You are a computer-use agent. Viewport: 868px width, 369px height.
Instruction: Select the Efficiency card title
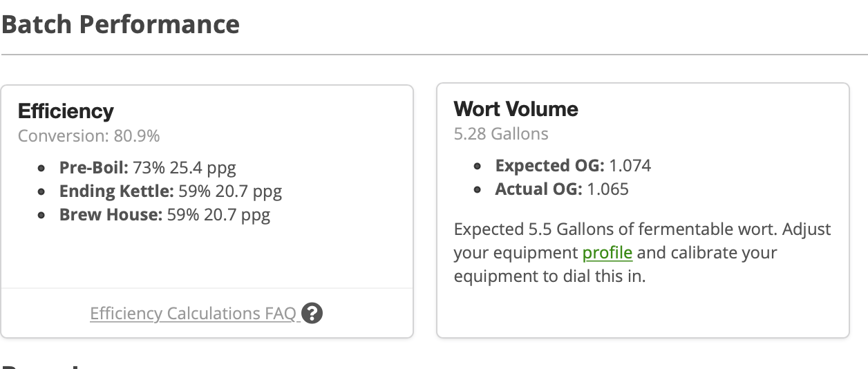click(x=66, y=111)
